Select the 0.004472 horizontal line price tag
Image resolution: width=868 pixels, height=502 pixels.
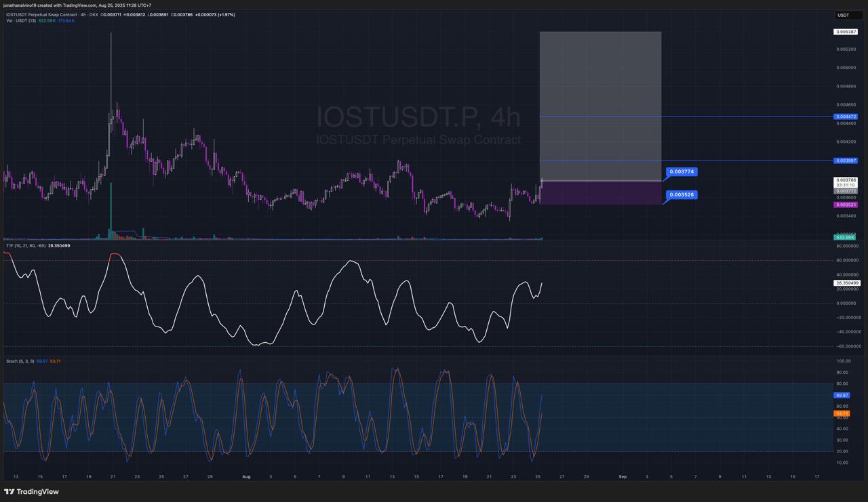tap(846, 117)
